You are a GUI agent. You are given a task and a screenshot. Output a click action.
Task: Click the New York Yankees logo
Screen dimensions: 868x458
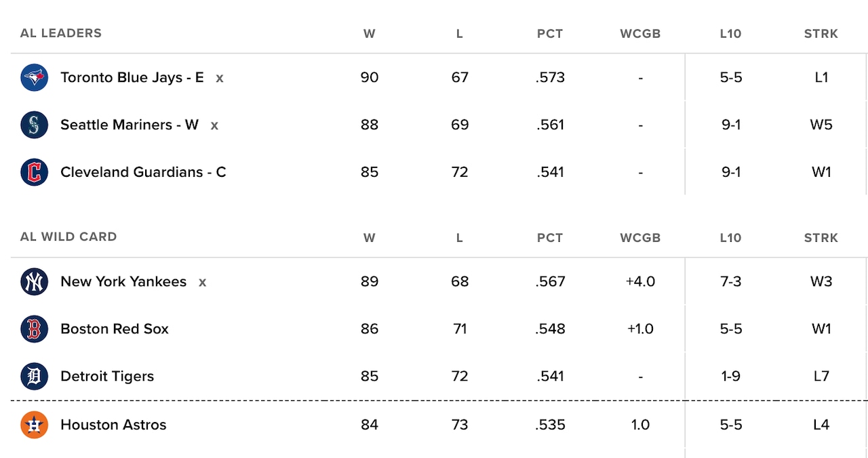tap(34, 282)
